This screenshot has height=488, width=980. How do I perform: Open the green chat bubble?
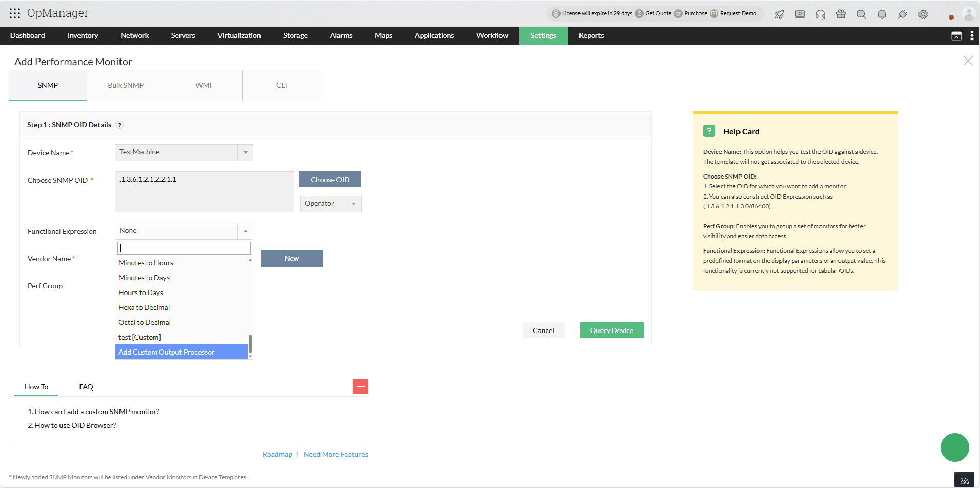point(955,447)
